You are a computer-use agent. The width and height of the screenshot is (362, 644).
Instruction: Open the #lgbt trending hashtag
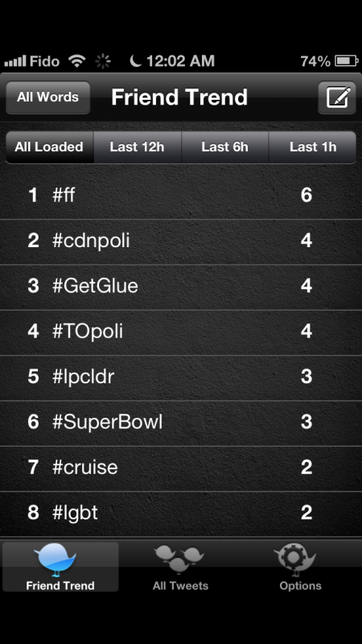[x=181, y=513]
